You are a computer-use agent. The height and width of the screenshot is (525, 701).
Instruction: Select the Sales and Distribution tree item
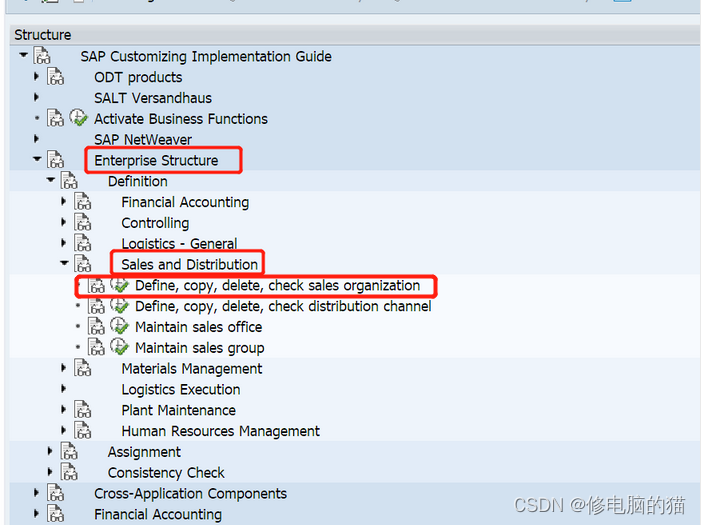[190, 264]
